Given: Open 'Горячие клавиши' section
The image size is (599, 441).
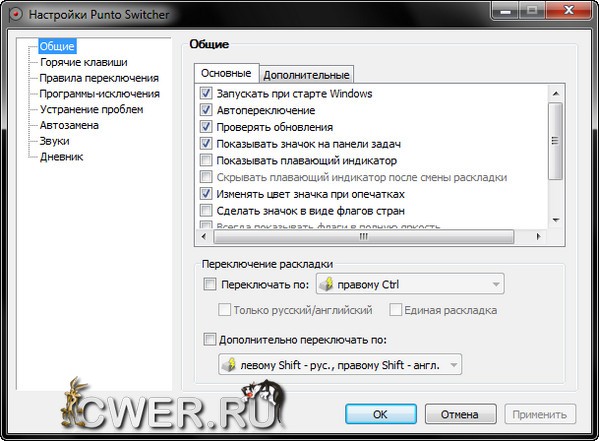Looking at the screenshot, I should coord(84,62).
